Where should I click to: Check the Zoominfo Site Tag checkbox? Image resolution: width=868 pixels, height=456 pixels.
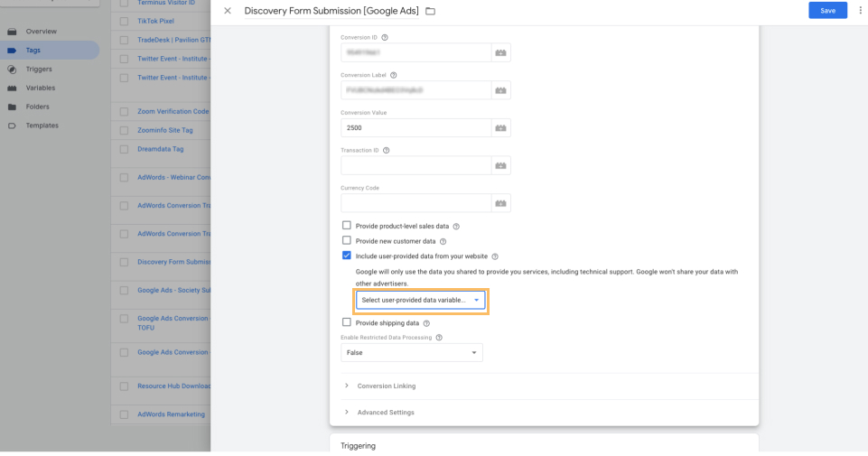(124, 131)
